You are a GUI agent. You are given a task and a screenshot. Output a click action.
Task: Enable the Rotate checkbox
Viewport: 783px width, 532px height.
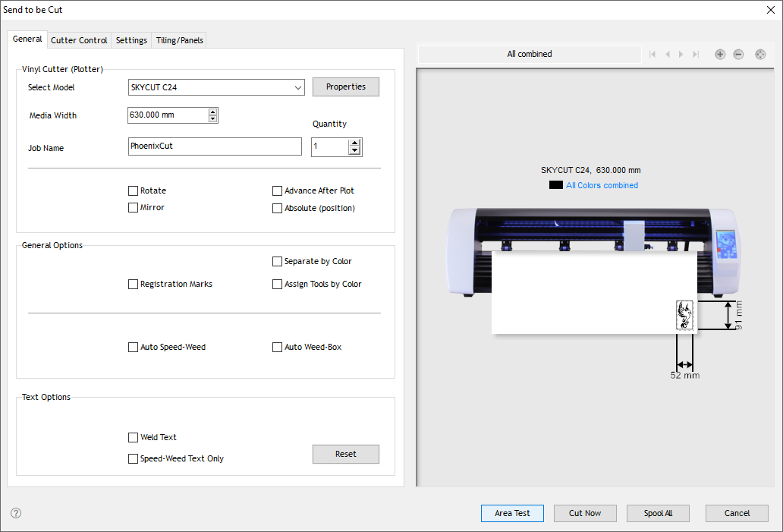tap(133, 190)
